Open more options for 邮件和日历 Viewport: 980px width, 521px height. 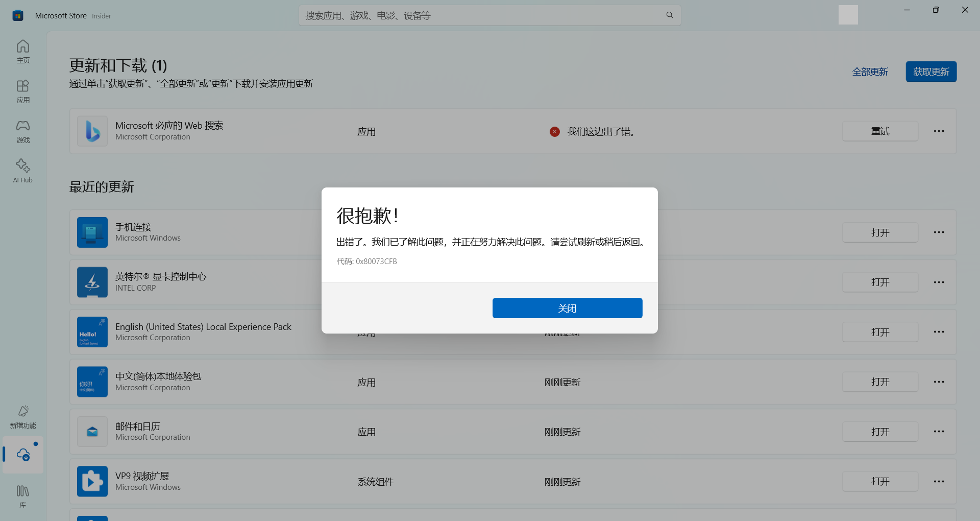pyautogui.click(x=939, y=432)
